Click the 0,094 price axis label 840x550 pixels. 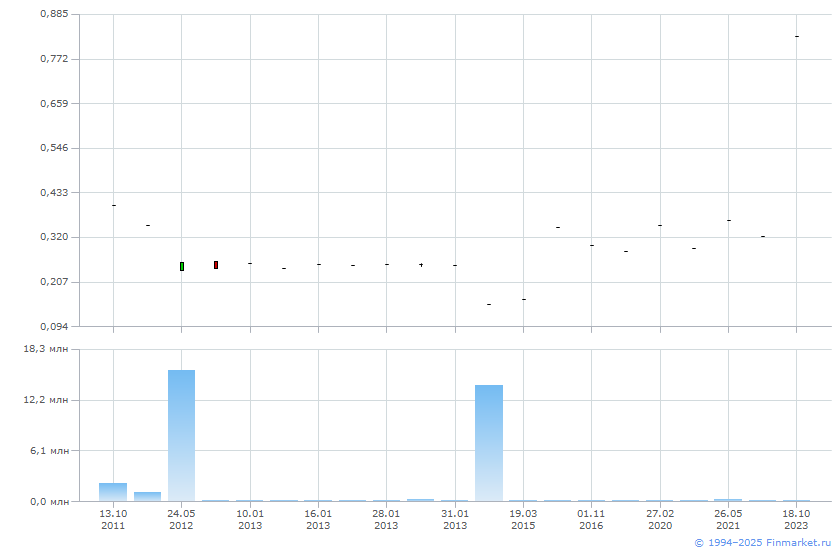tap(54, 326)
